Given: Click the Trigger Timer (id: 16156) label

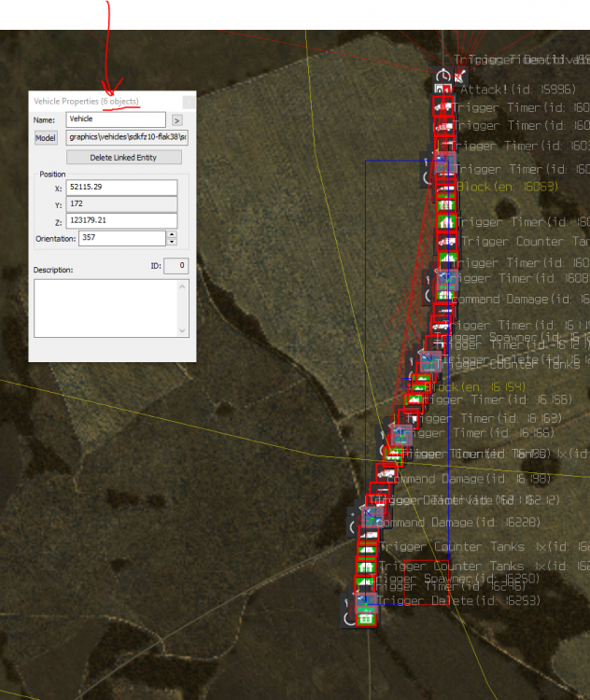Looking at the screenshot, I should click(495, 399).
